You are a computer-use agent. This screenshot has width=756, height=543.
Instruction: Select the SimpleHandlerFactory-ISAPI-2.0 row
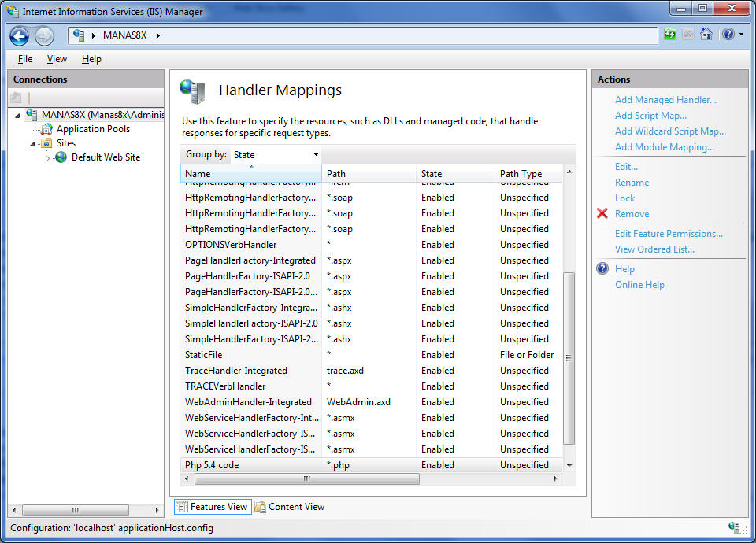point(371,323)
